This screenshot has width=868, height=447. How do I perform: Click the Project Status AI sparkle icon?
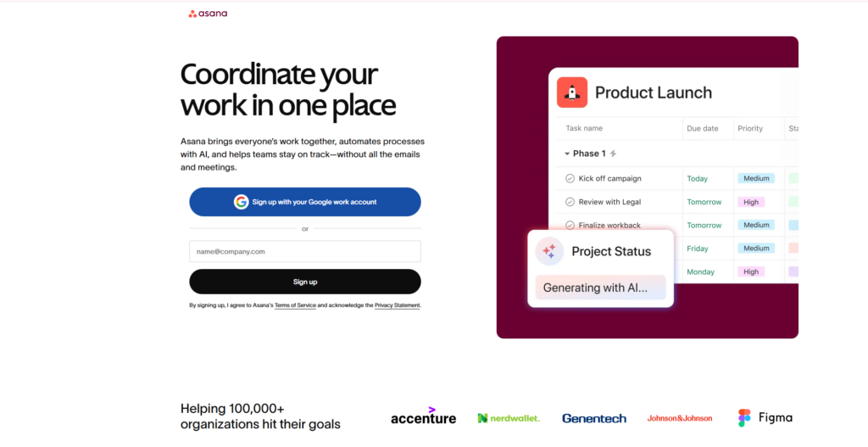tap(549, 251)
